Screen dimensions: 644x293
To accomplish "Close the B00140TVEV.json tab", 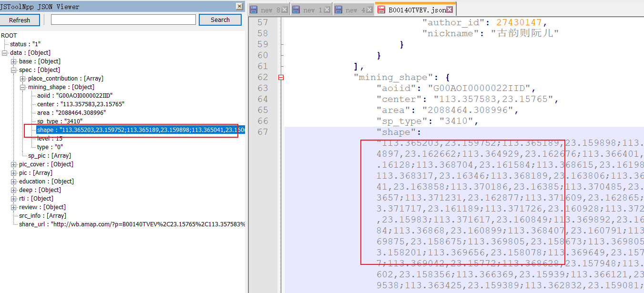I will (x=450, y=10).
